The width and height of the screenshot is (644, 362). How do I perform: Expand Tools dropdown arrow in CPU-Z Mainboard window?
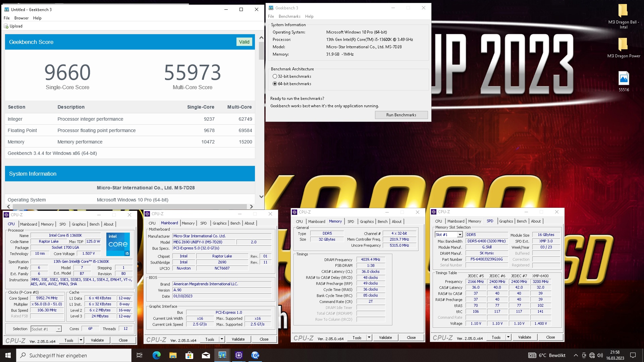tap(222, 339)
